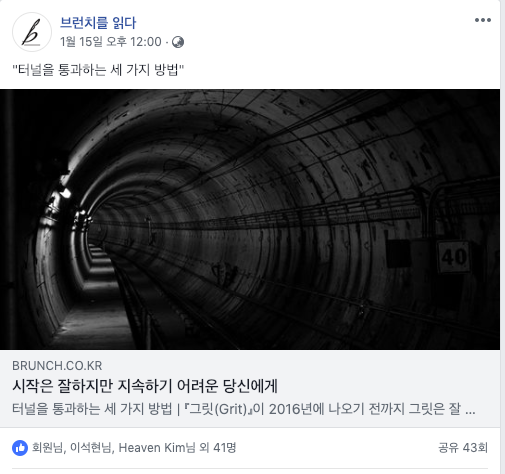Open the 브런치를 읽다 page profile picture
The image size is (505, 474).
[x=32, y=32]
